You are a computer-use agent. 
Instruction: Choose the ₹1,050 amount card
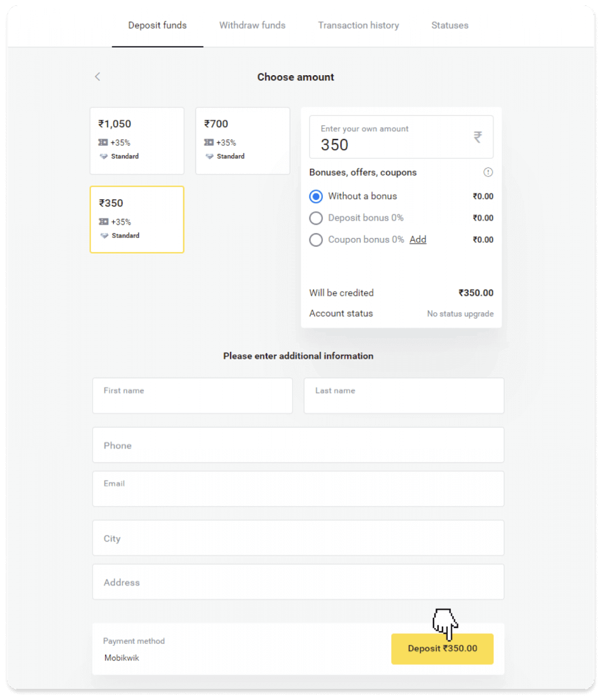pos(137,141)
